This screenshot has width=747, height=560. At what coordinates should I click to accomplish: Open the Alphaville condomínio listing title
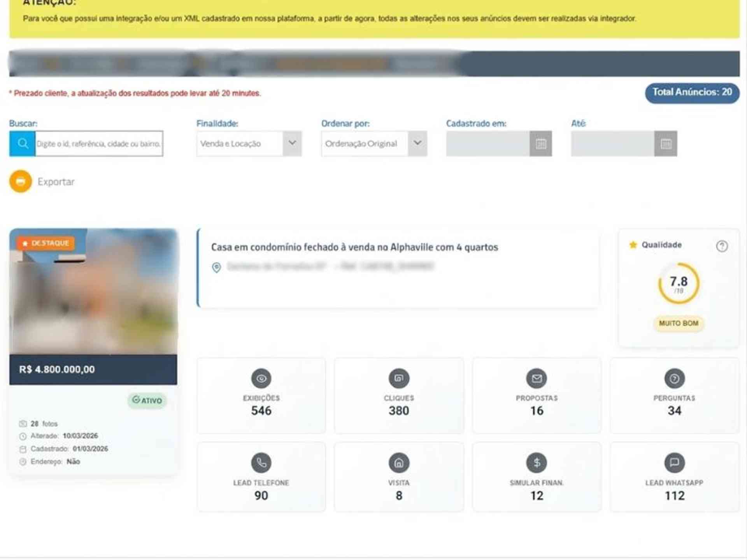click(354, 247)
